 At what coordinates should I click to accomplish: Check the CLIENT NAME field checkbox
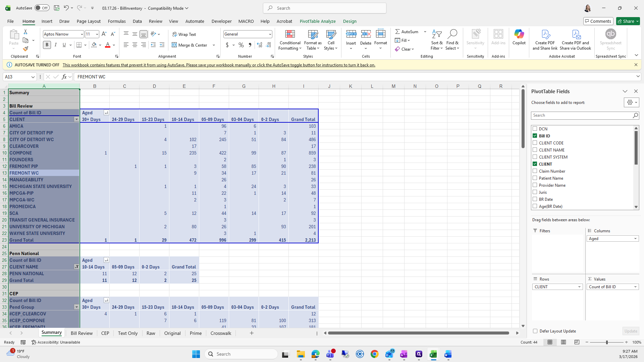535,150
